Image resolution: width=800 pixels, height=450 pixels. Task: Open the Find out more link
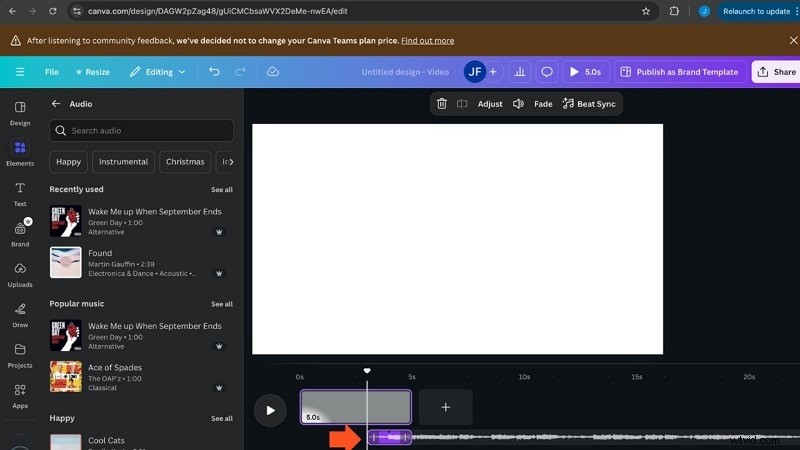tap(427, 41)
